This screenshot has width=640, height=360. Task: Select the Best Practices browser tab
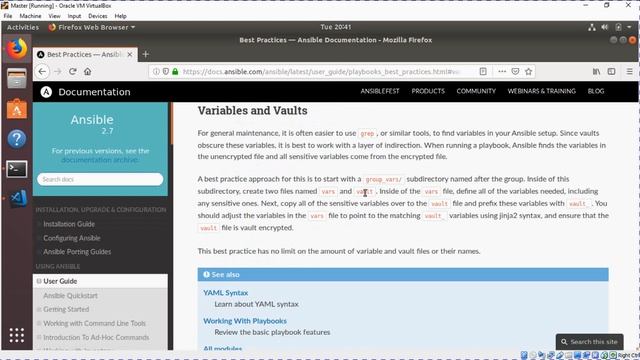(85, 54)
